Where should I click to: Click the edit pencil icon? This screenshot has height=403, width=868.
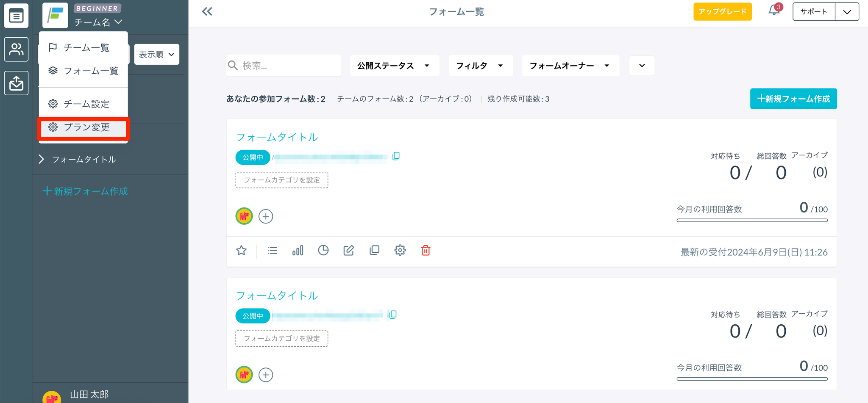[349, 251]
